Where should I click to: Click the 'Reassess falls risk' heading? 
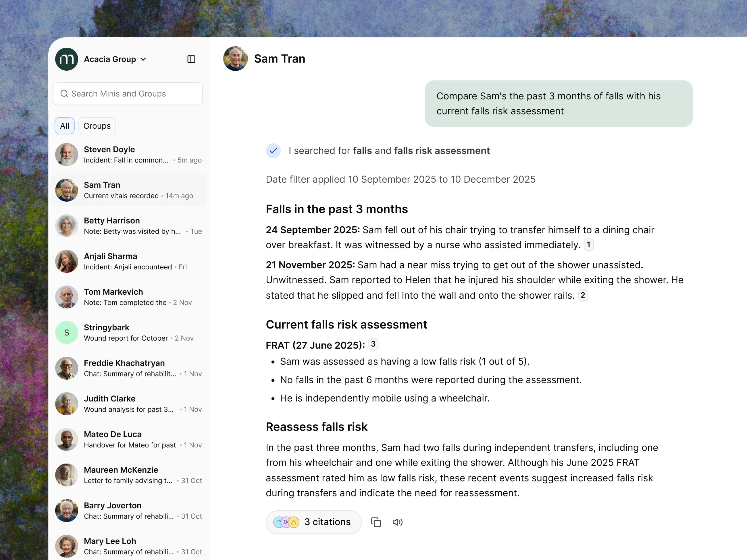point(316,427)
